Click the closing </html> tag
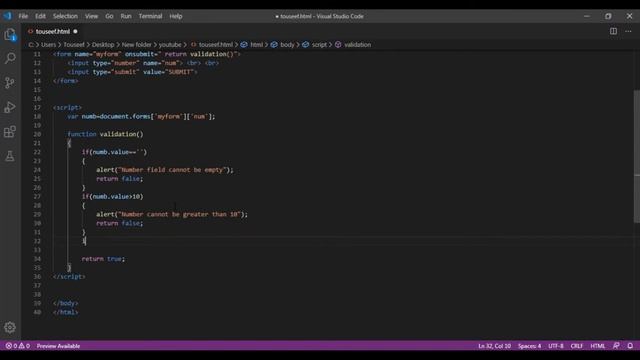 (x=65, y=312)
